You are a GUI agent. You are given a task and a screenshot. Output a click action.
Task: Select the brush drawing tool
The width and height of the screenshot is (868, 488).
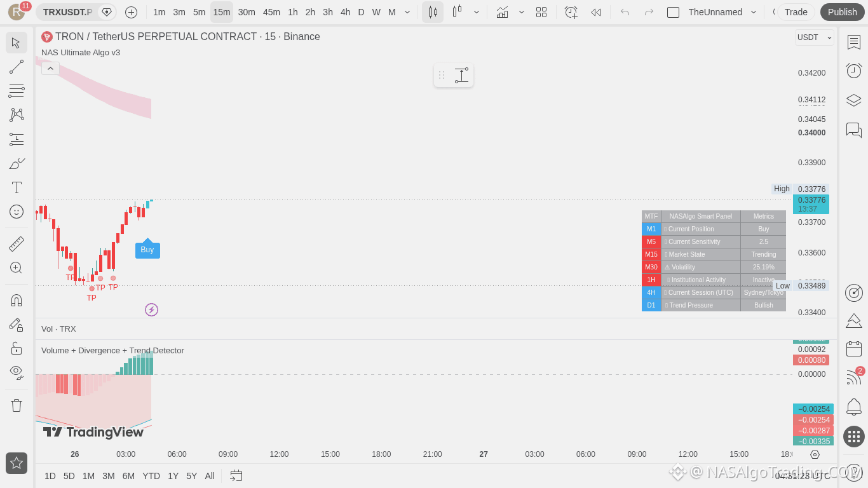[17, 163]
